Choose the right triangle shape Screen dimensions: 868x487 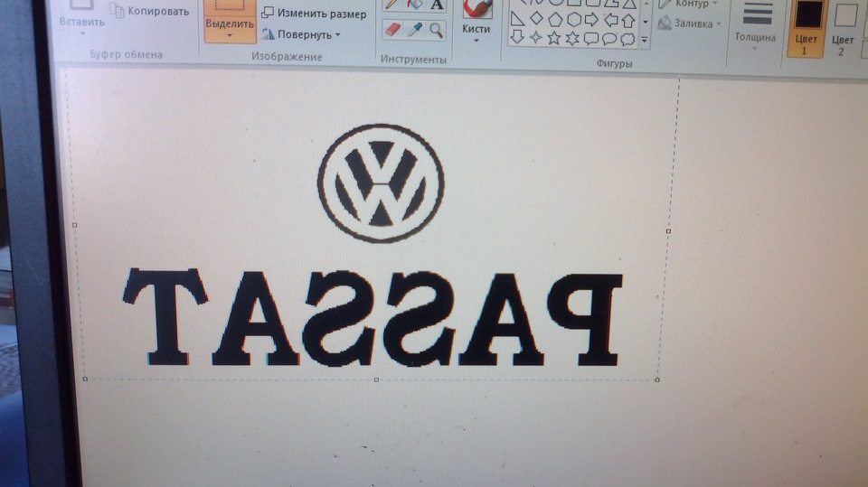517,19
